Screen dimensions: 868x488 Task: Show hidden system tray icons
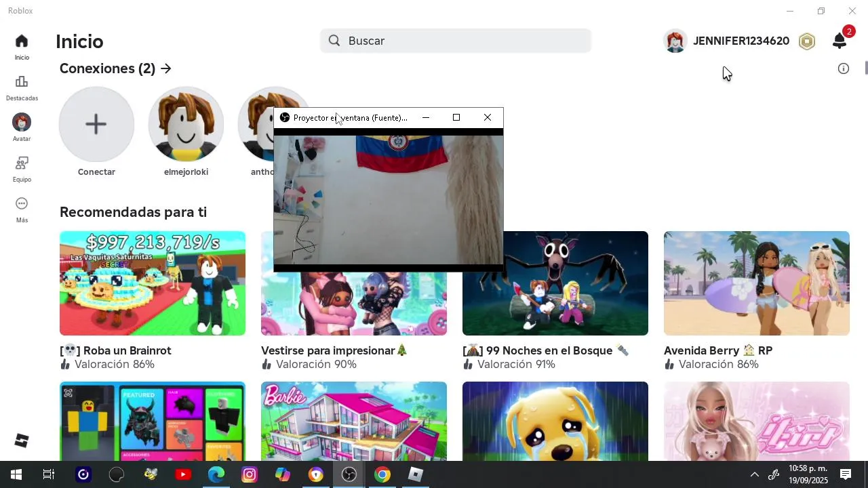tap(754, 474)
